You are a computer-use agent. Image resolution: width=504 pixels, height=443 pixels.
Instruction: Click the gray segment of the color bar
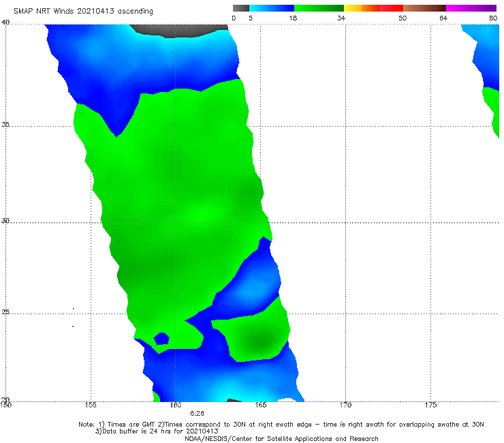[x=240, y=8]
